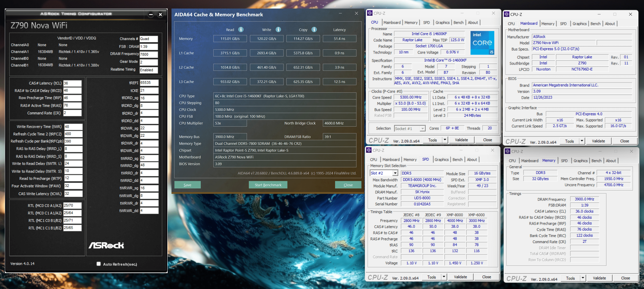Click Memory Latency value 51.4 ns
This screenshot has height=289, width=644.
pyautogui.click(x=340, y=39)
